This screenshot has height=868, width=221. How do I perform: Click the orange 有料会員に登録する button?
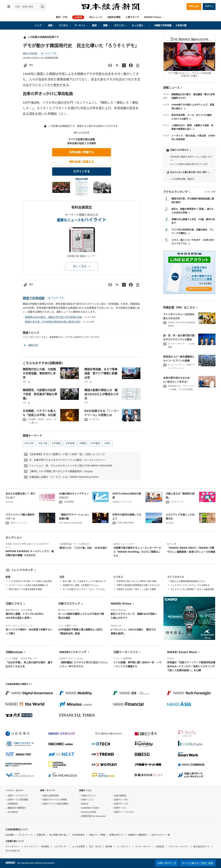82,152
